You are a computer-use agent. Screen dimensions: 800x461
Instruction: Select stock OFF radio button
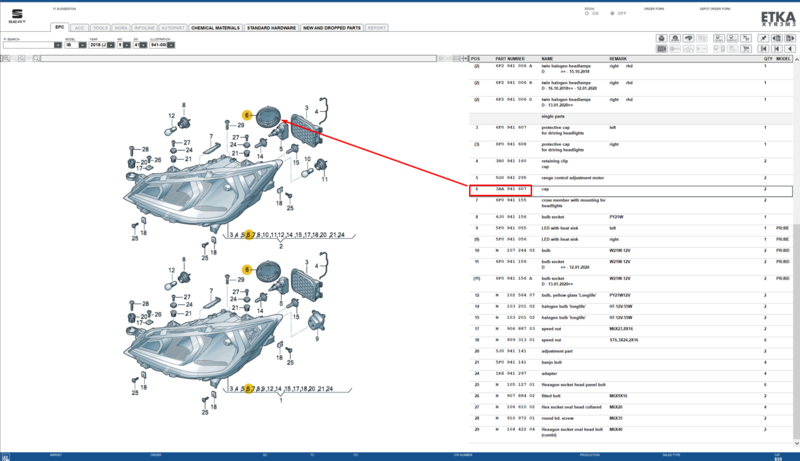click(612, 13)
